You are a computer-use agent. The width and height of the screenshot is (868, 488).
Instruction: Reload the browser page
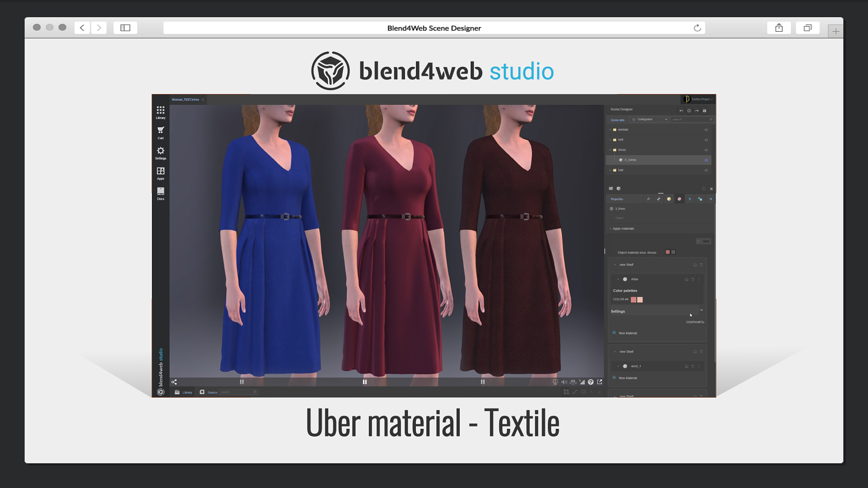pos(697,28)
